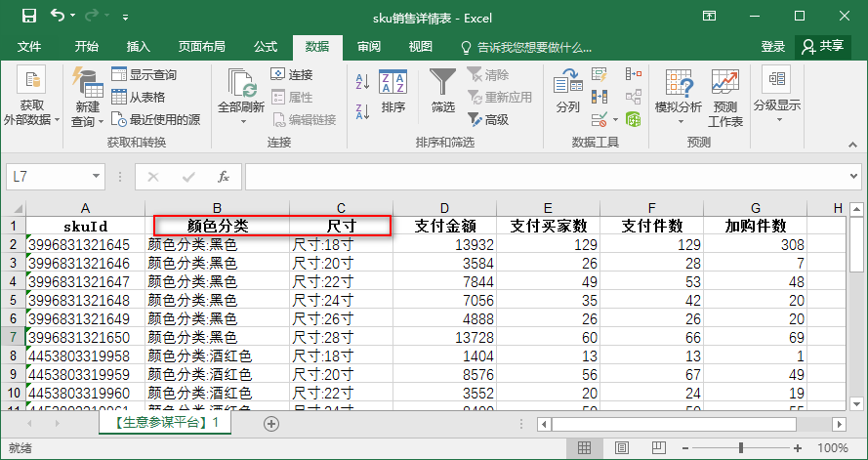Click cell containing 13932
Image resolution: width=868 pixels, height=460 pixels.
(x=445, y=244)
